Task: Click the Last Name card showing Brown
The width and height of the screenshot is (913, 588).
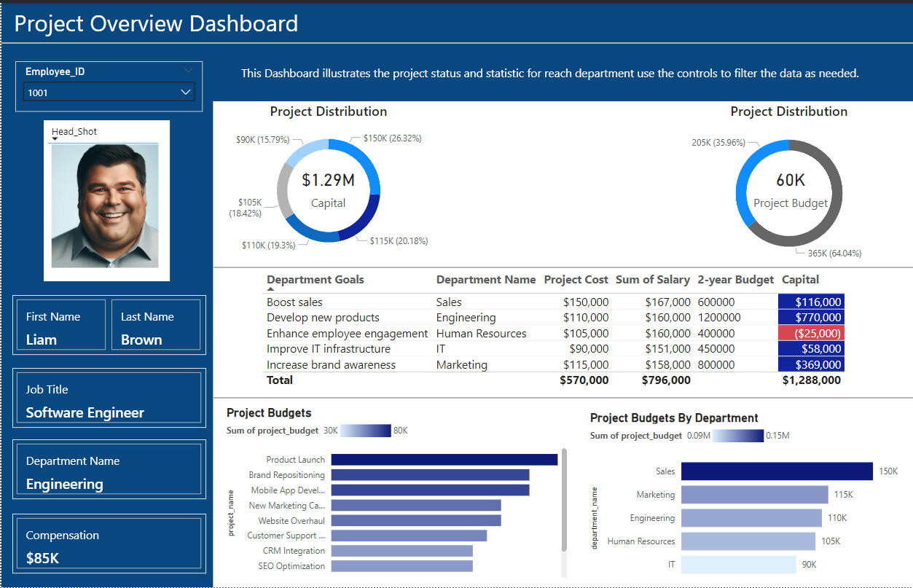Action: point(155,325)
